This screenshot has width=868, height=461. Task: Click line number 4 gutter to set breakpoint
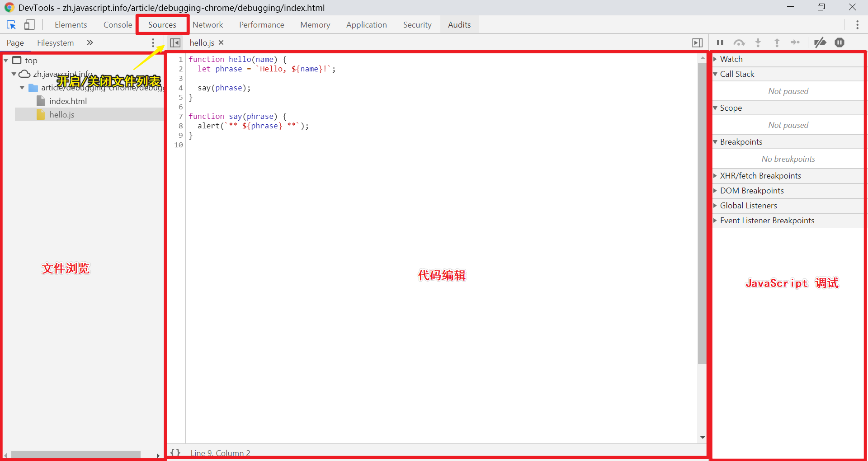point(180,88)
